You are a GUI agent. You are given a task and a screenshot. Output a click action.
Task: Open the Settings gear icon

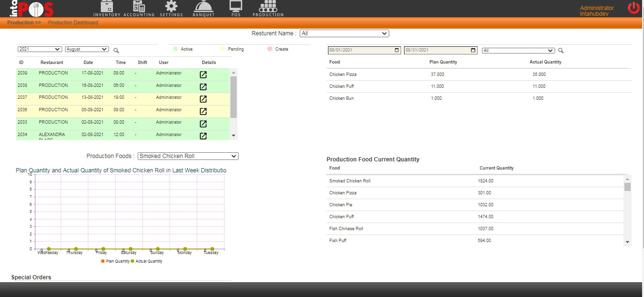click(x=171, y=8)
